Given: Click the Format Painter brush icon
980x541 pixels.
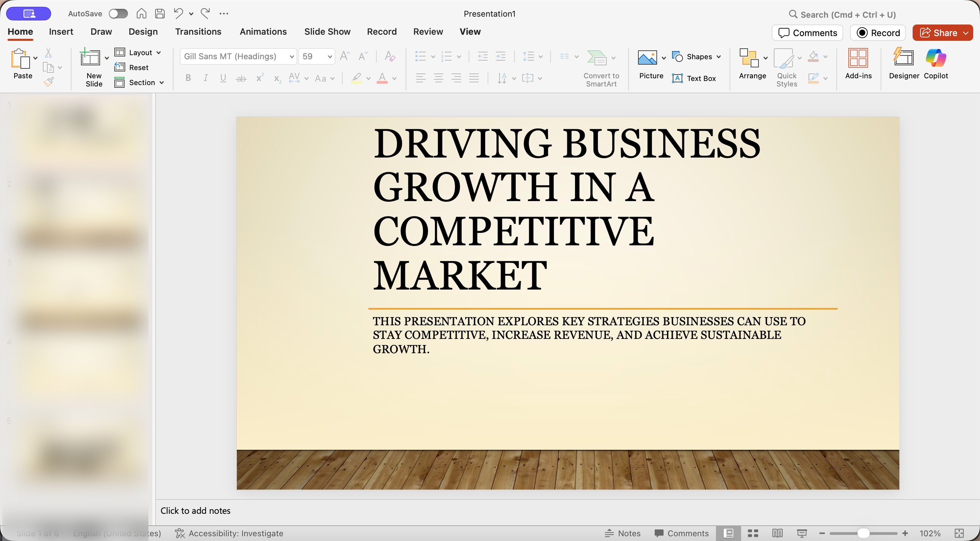Looking at the screenshot, I should pos(48,81).
